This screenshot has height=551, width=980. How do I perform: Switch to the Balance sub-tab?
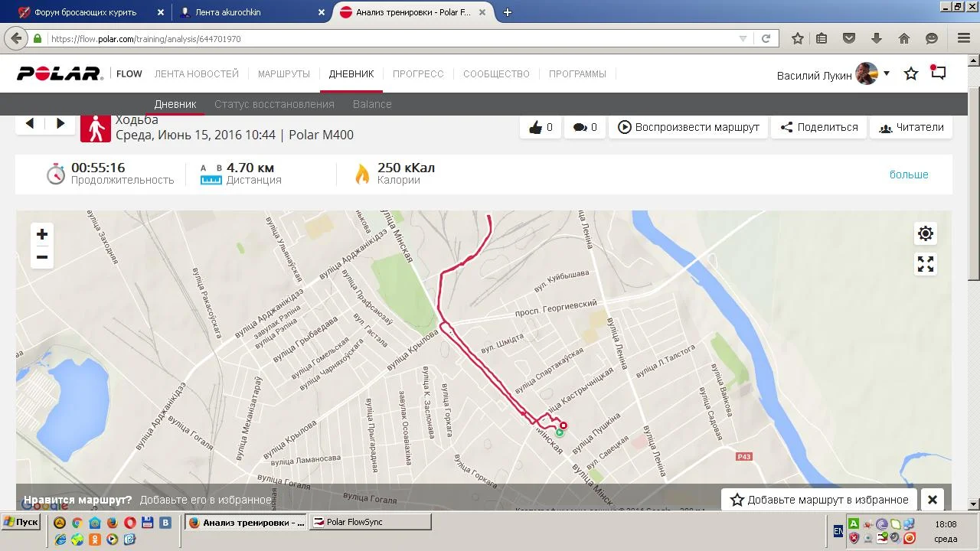(372, 104)
